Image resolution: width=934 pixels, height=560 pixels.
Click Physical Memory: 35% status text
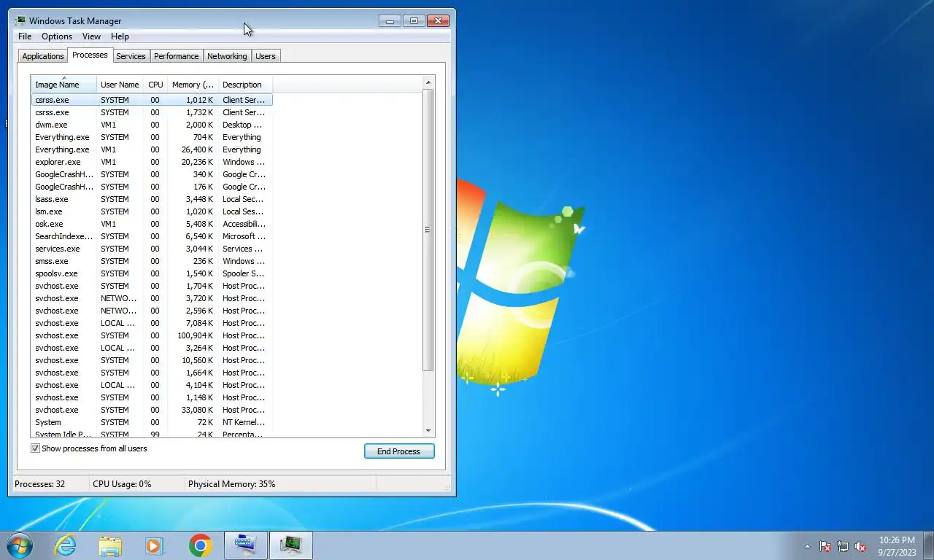coord(232,484)
